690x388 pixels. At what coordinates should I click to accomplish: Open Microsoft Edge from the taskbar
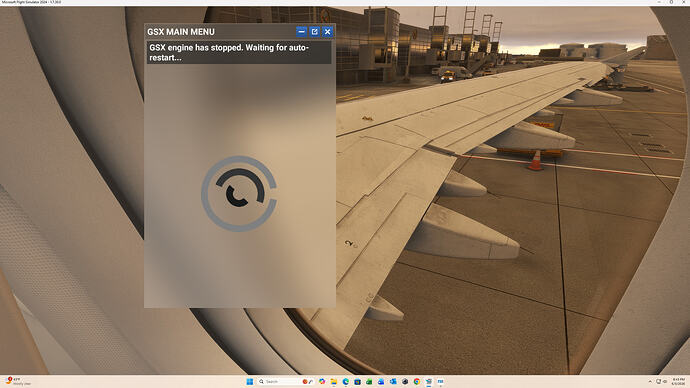(x=345, y=381)
